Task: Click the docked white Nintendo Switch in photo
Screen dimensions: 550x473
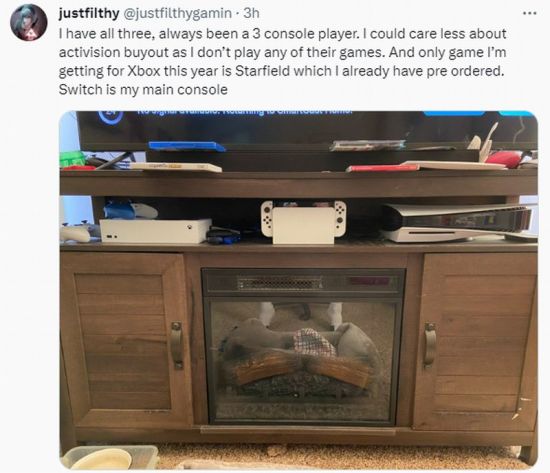Action: [304, 222]
